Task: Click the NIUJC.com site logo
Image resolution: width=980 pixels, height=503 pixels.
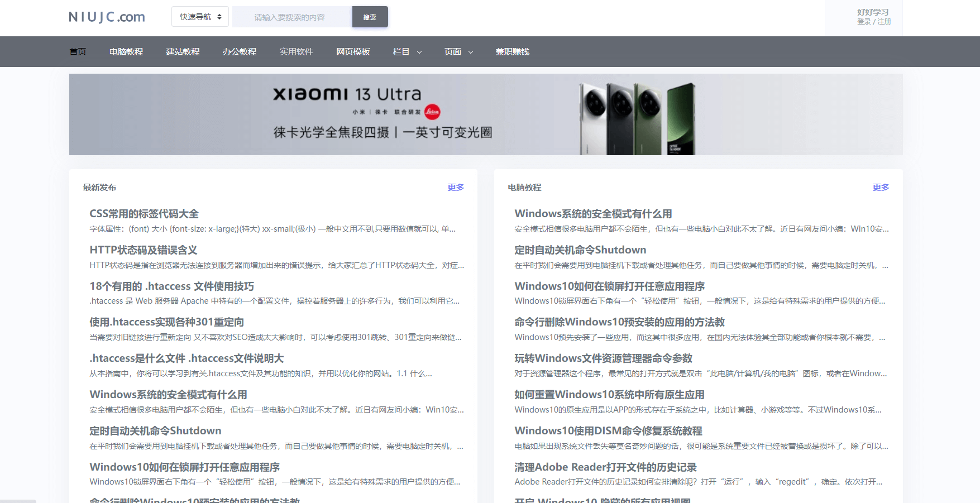Action: click(107, 17)
